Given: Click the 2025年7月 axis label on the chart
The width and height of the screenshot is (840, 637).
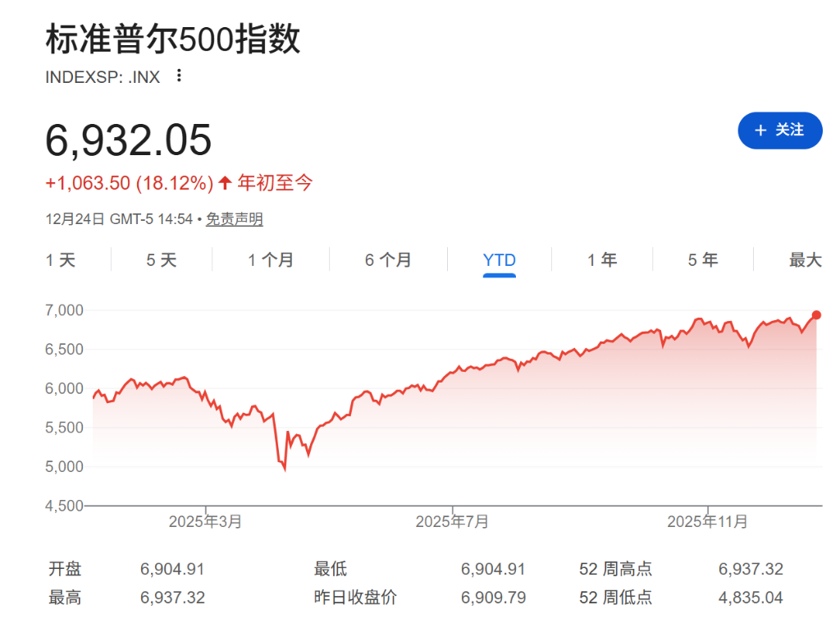Looking at the screenshot, I should (454, 520).
